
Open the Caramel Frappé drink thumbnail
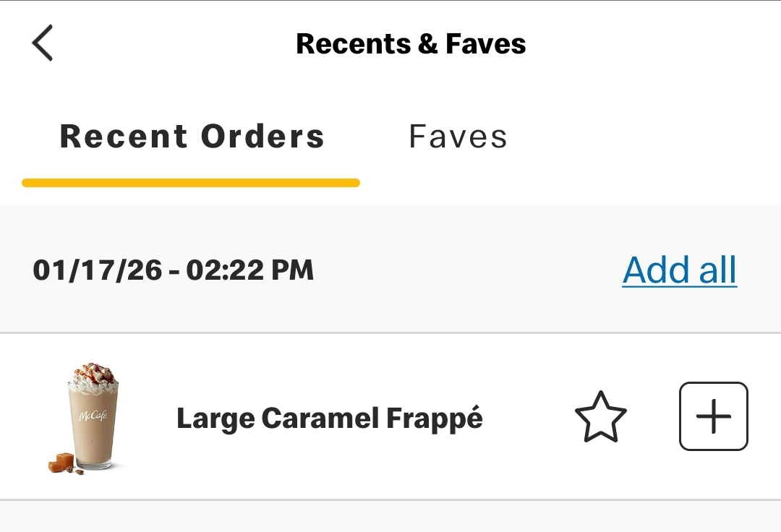click(x=88, y=418)
